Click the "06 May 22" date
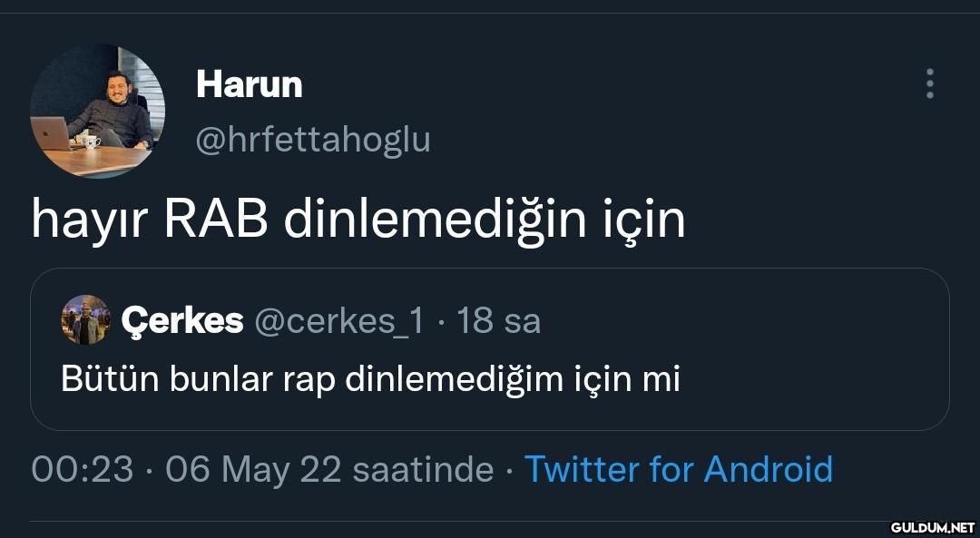The image size is (980, 538). (253, 469)
